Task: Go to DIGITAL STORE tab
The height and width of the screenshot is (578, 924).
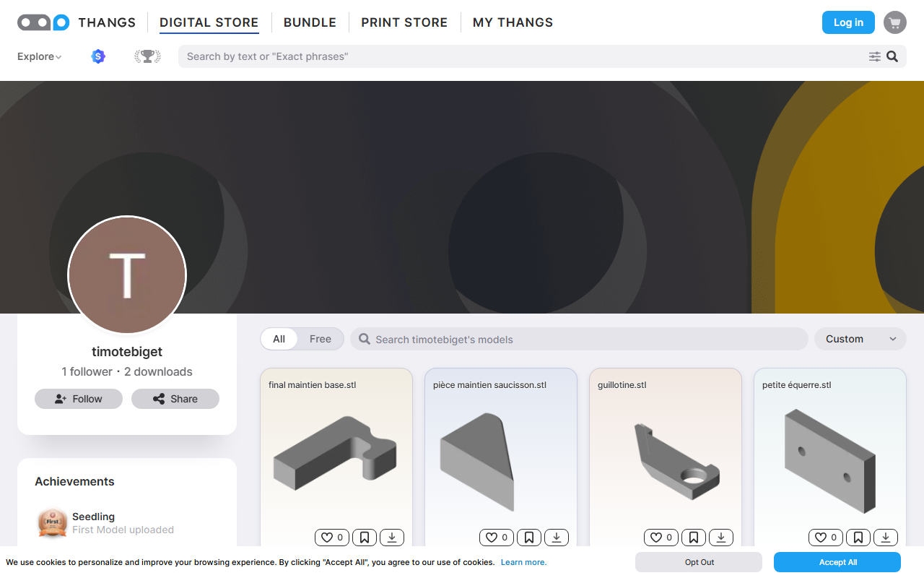Action: (209, 22)
